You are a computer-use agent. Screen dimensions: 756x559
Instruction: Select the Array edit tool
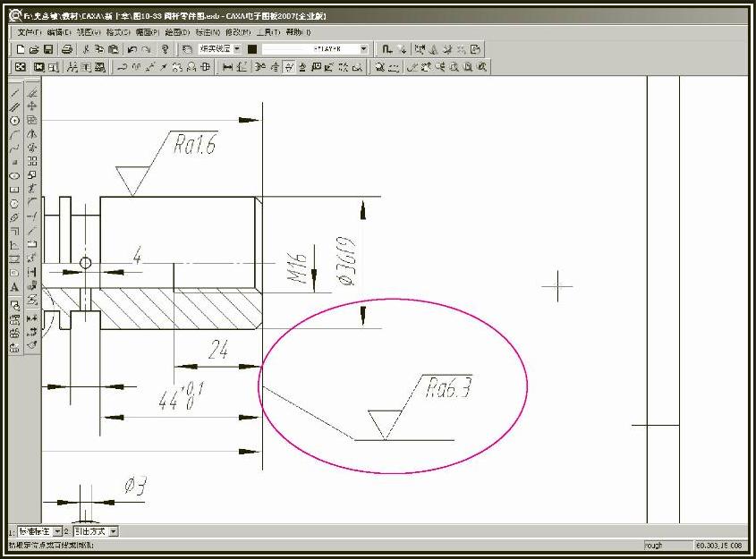coord(32,161)
